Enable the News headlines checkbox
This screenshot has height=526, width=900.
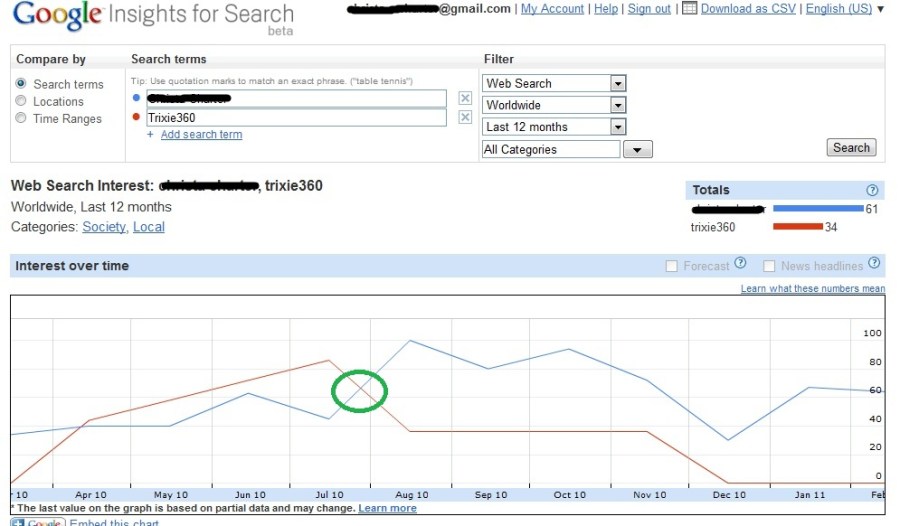(769, 266)
